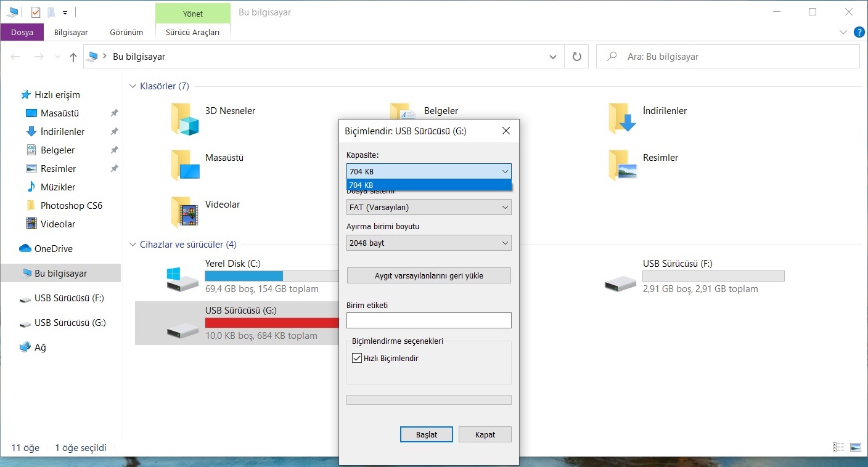Open the Masaüstü folder in Klasörler
The width and height of the screenshot is (868, 467).
click(x=185, y=165)
